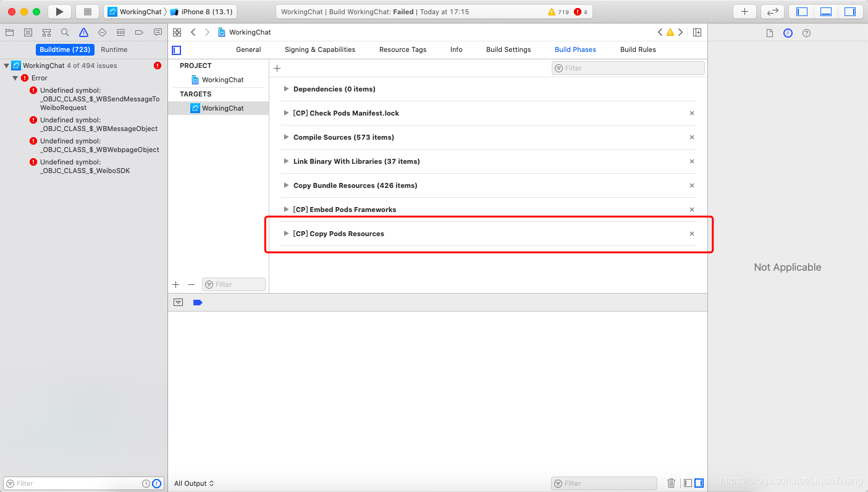
Task: Open the All Output dropdown
Action: pyautogui.click(x=195, y=483)
